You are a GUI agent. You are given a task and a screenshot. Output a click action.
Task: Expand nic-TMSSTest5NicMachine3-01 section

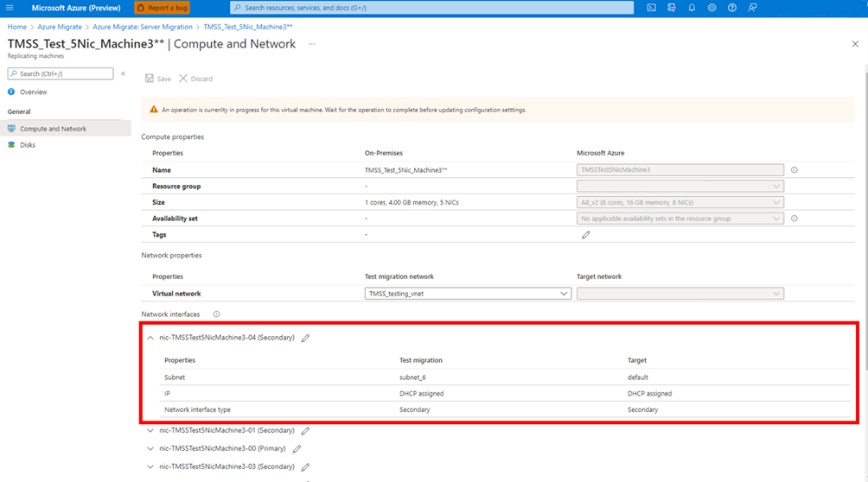(150, 430)
